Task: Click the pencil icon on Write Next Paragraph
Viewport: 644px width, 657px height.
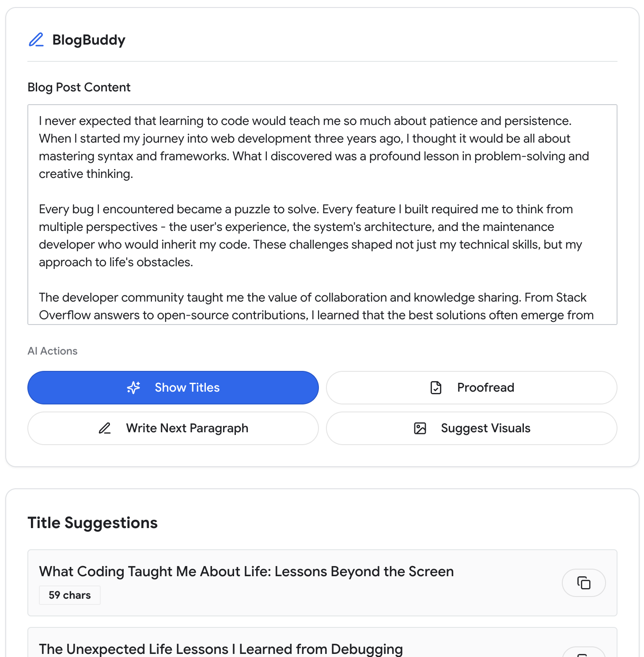Action: click(105, 428)
